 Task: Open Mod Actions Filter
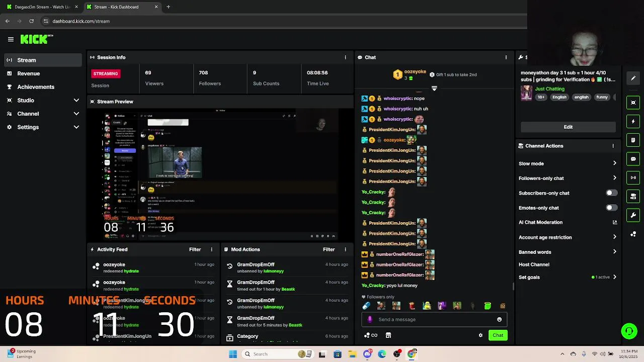[x=329, y=249]
